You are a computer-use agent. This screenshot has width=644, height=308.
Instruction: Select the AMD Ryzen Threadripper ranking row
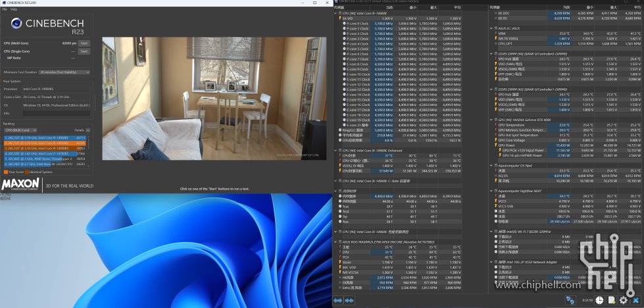45,159
